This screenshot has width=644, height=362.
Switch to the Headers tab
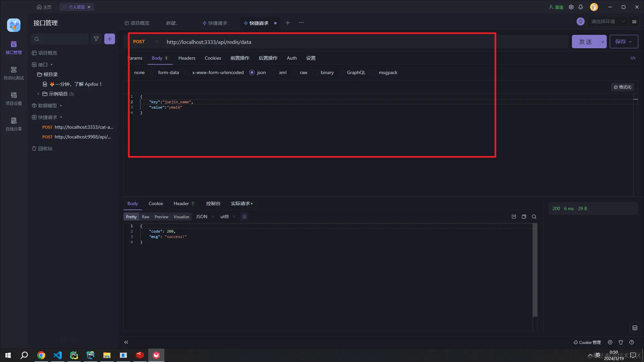pos(186,58)
